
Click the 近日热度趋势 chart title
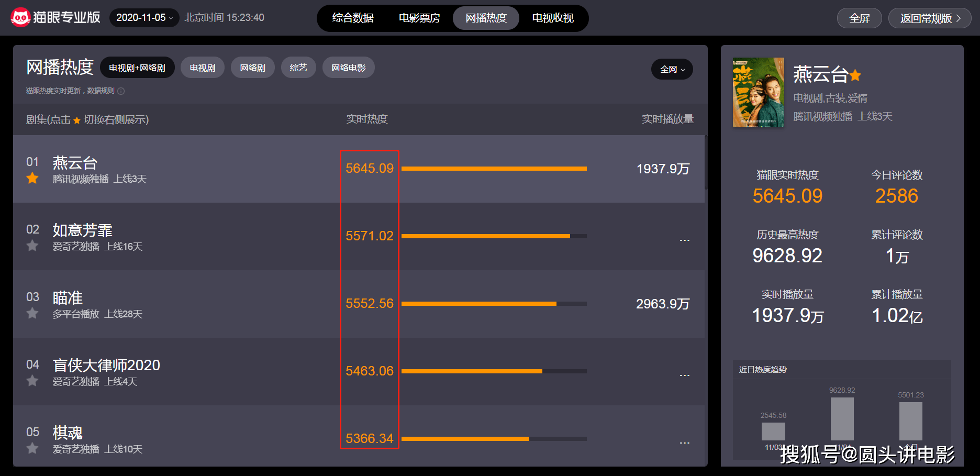click(x=763, y=370)
